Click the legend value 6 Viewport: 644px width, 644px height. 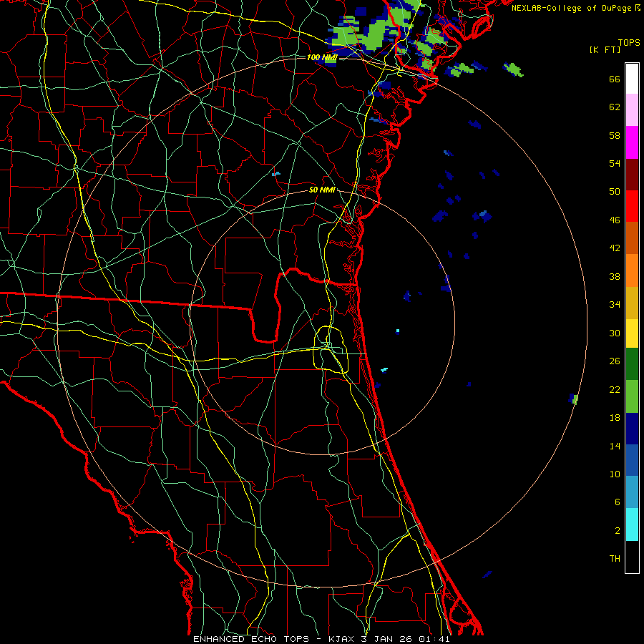pos(618,502)
